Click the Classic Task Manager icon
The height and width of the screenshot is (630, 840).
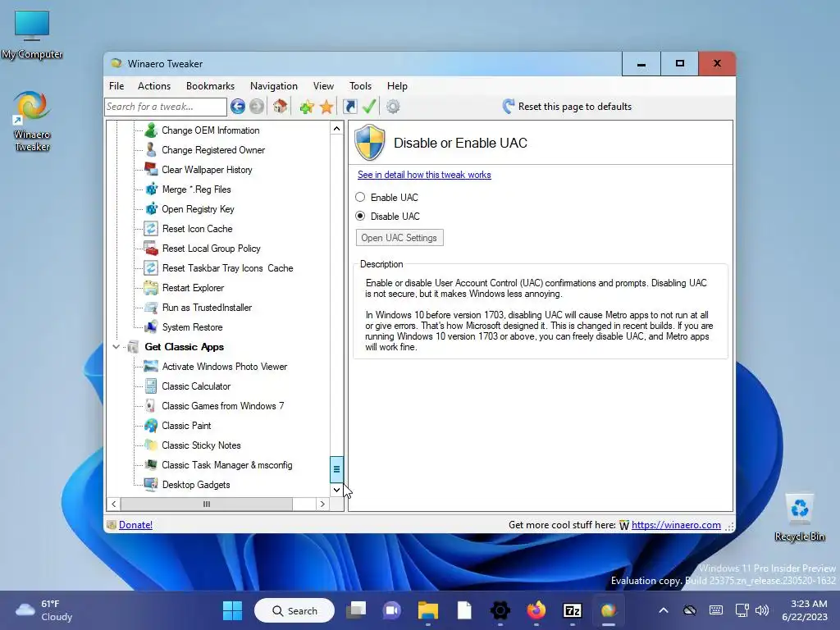pos(151,465)
